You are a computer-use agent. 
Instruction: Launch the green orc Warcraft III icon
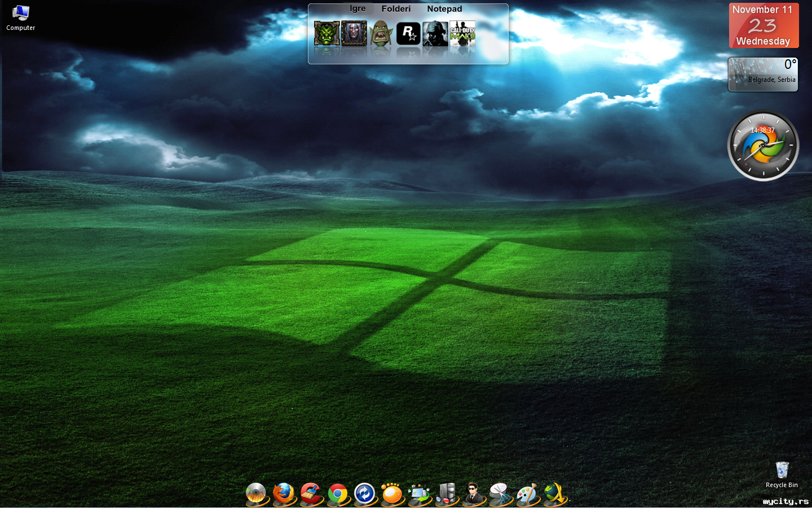326,34
